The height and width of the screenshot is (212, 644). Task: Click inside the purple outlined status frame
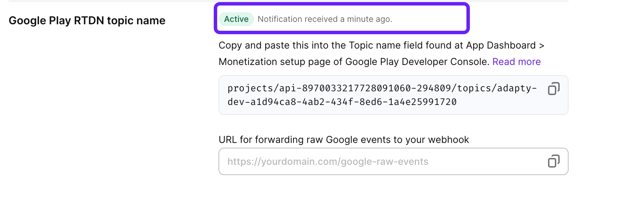[341, 19]
